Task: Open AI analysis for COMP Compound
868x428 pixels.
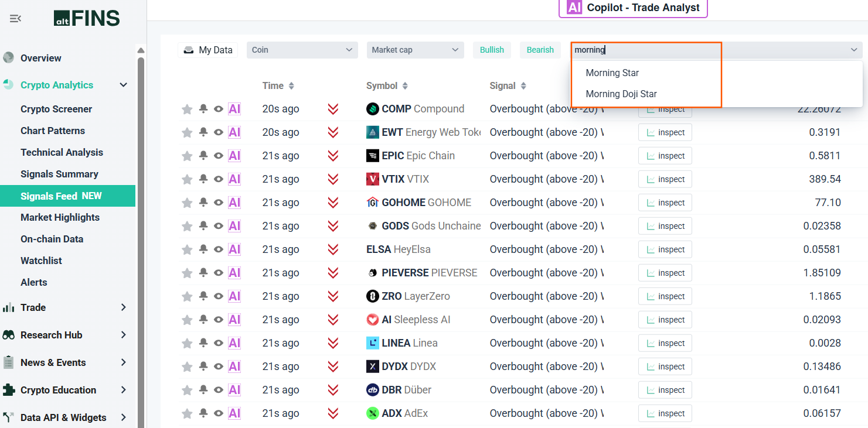Action: (x=234, y=109)
